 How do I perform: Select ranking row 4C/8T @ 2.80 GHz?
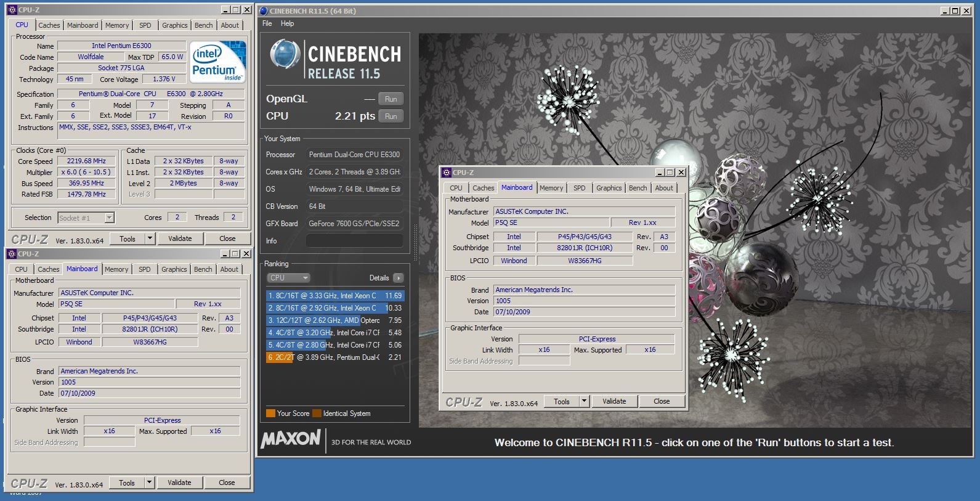click(334, 345)
